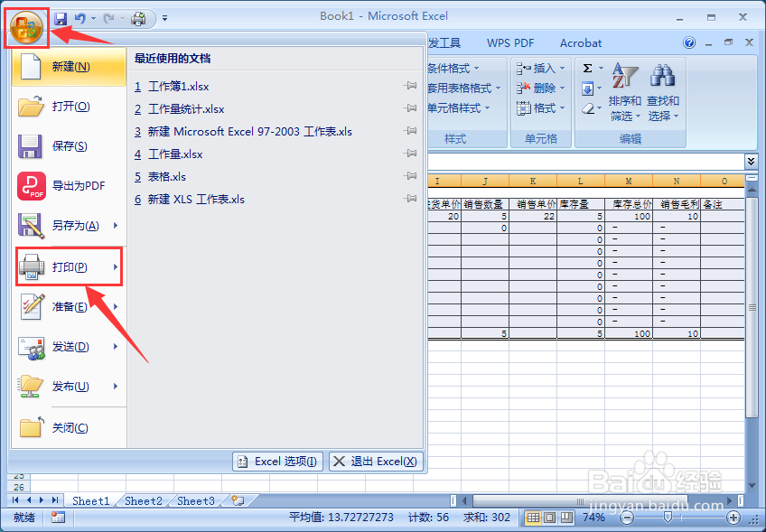Viewport: 766px width, 532px height.
Task: Open the Customize Quick Access Toolbar arrow
Action: [165, 19]
